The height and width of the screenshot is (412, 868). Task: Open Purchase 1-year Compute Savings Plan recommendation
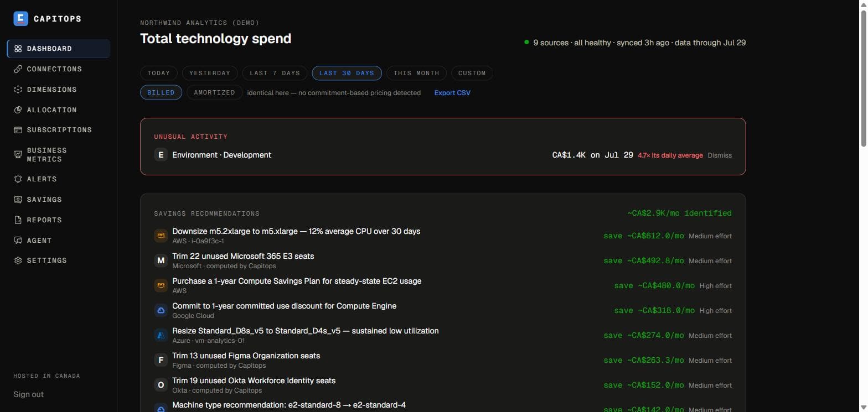point(443,285)
